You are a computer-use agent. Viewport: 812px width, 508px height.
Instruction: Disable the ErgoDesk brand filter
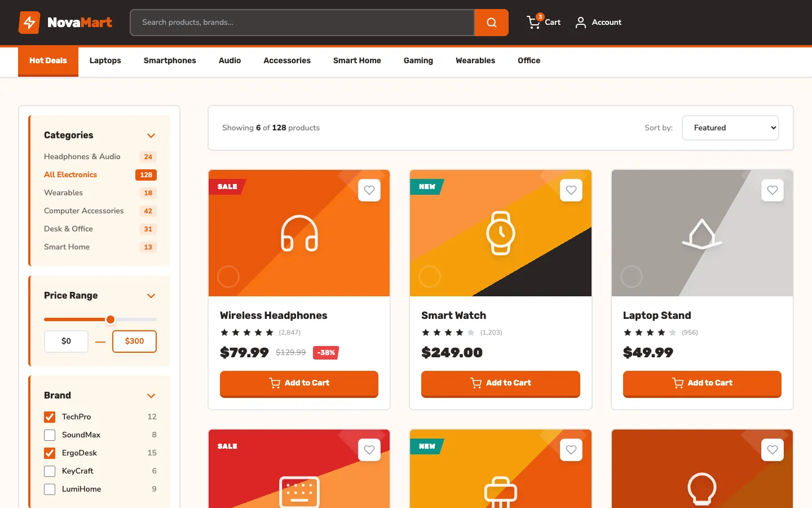[50, 453]
